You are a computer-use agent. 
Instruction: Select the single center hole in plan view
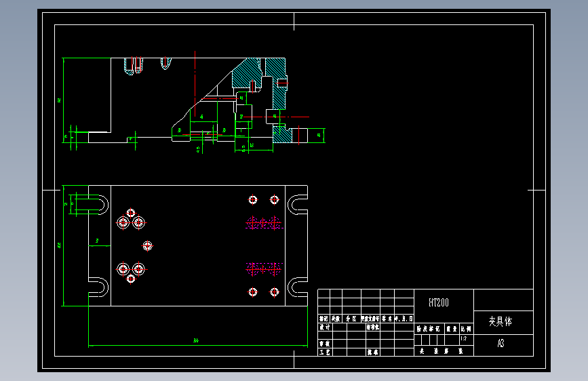tap(147, 246)
